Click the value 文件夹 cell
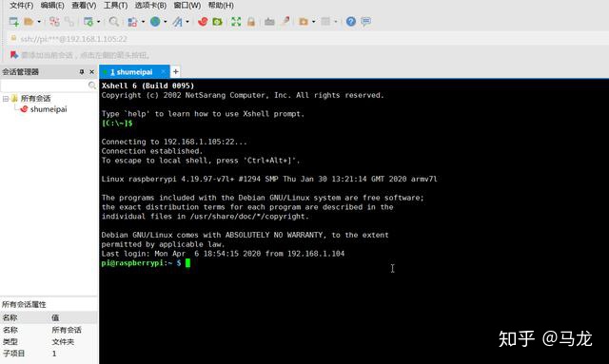Image resolution: width=609 pixels, height=364 pixels. 63,341
